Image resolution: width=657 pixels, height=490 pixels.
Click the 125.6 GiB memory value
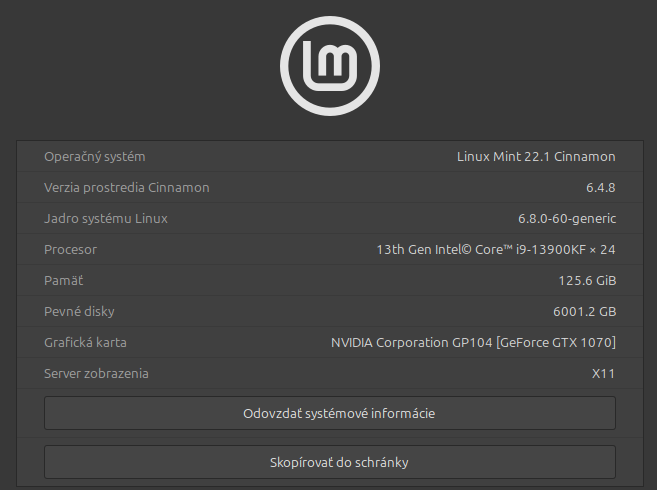click(587, 281)
